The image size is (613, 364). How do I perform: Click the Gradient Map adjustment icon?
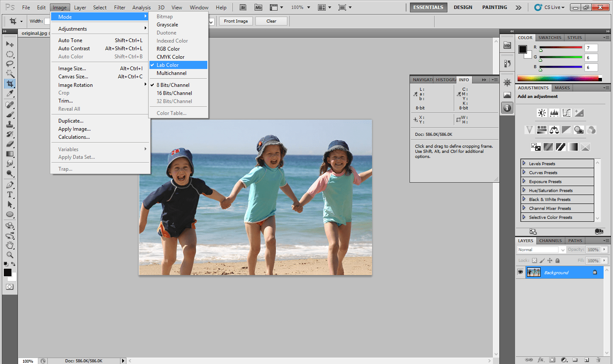pos(573,147)
